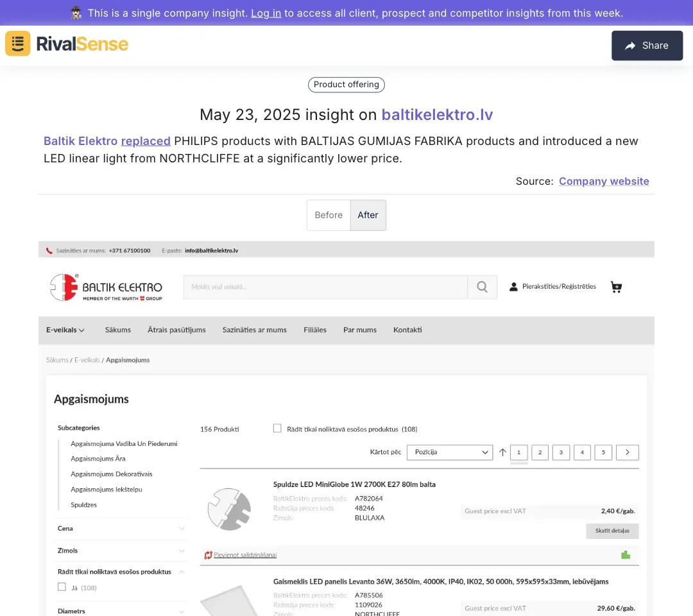Go to the next page arrow
693x616 pixels.
pos(627,452)
